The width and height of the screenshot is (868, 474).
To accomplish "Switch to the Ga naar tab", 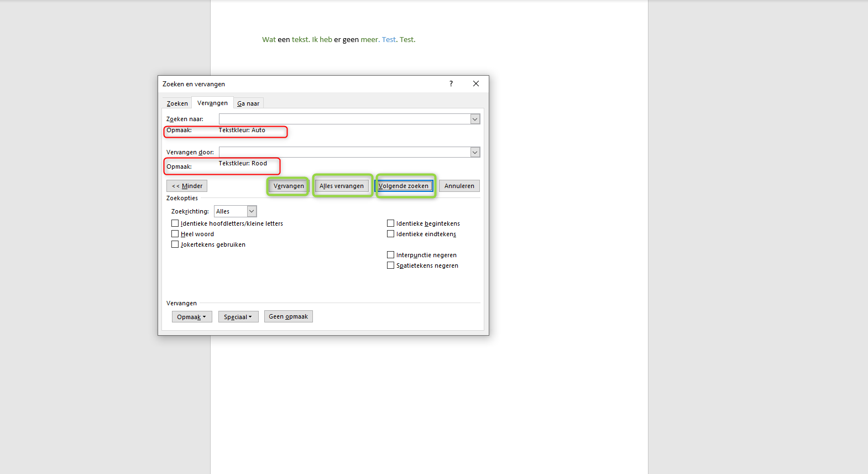I will (x=248, y=103).
